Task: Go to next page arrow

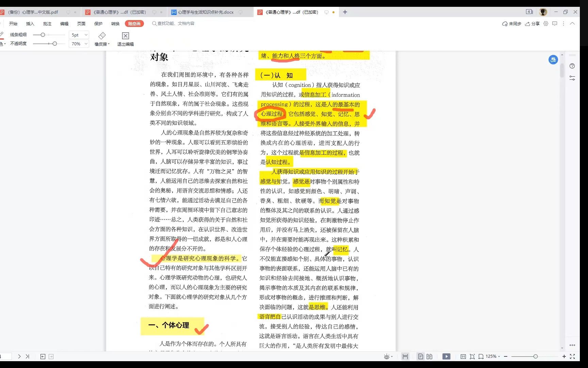Action: click(19, 356)
